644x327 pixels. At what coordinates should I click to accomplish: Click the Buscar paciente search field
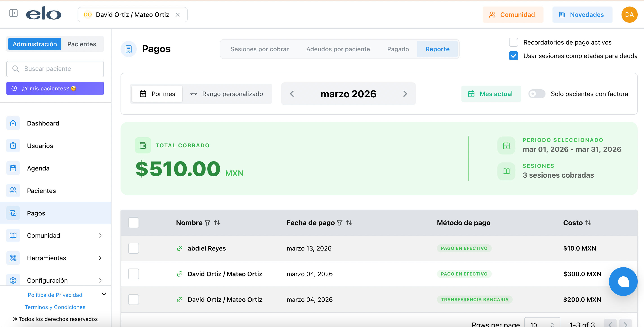[55, 69]
